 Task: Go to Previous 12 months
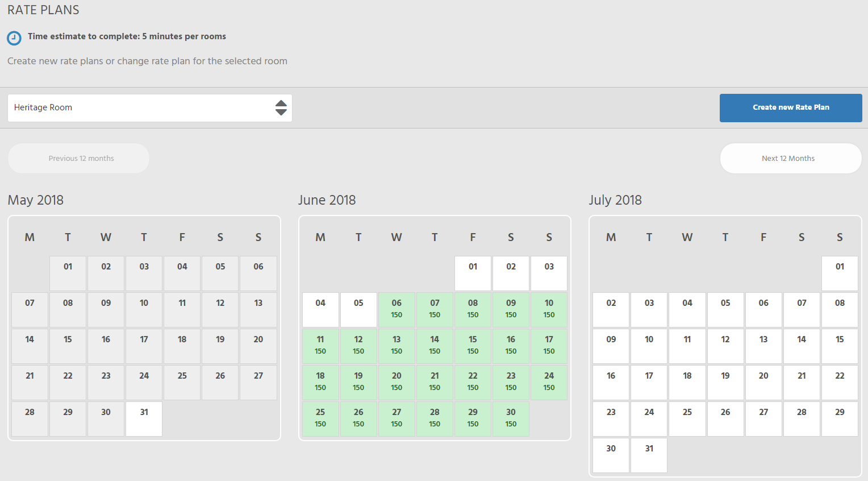click(79, 159)
